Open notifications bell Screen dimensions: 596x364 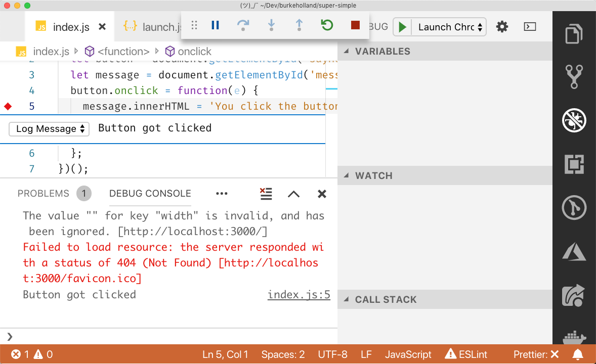[x=578, y=354]
